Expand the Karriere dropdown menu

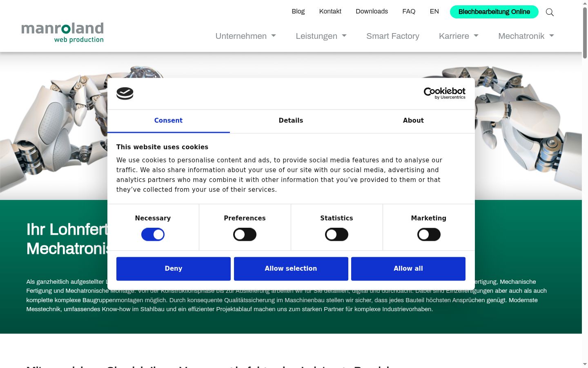[459, 36]
